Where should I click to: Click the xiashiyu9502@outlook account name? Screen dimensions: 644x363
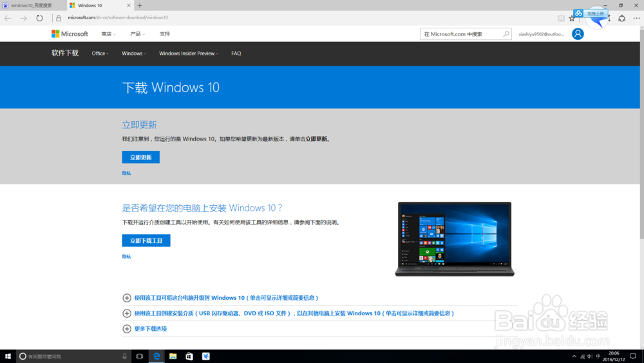(542, 34)
